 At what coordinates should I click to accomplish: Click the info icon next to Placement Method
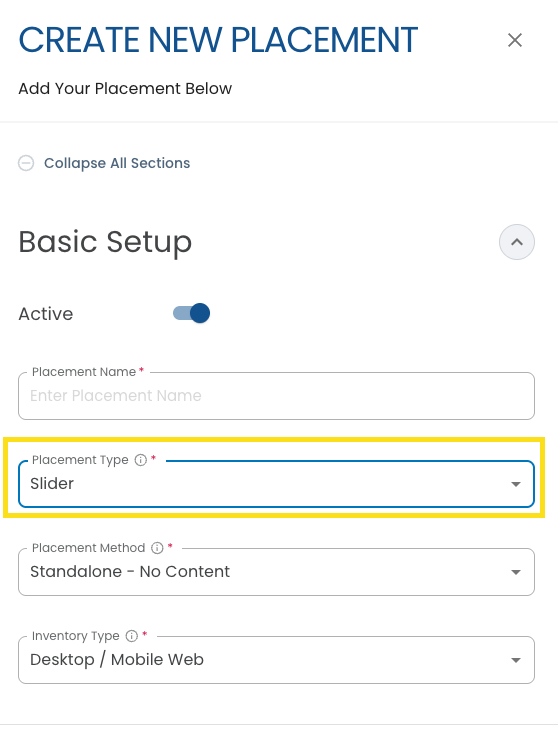(157, 548)
